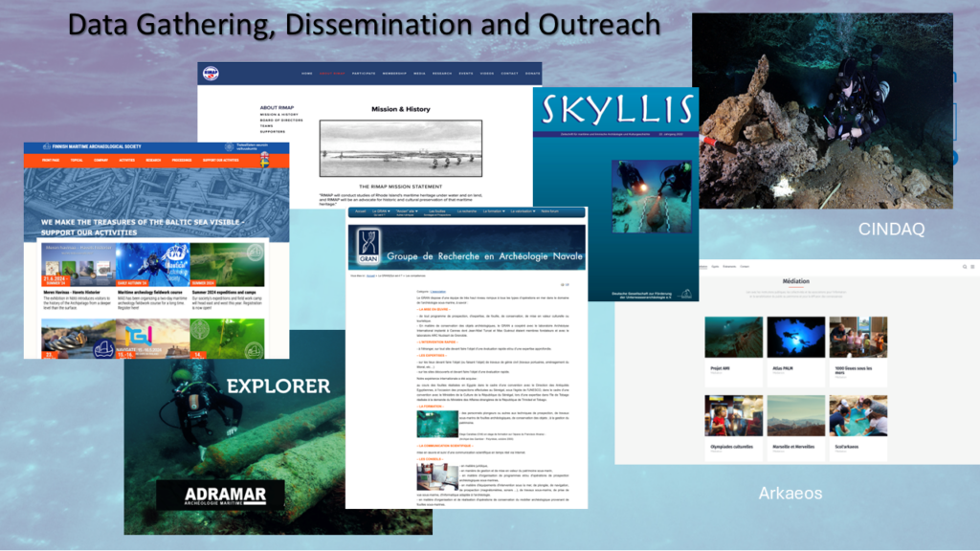Click Accueil breadcrumb link on GRAN page
The width and height of the screenshot is (980, 551).
[370, 276]
